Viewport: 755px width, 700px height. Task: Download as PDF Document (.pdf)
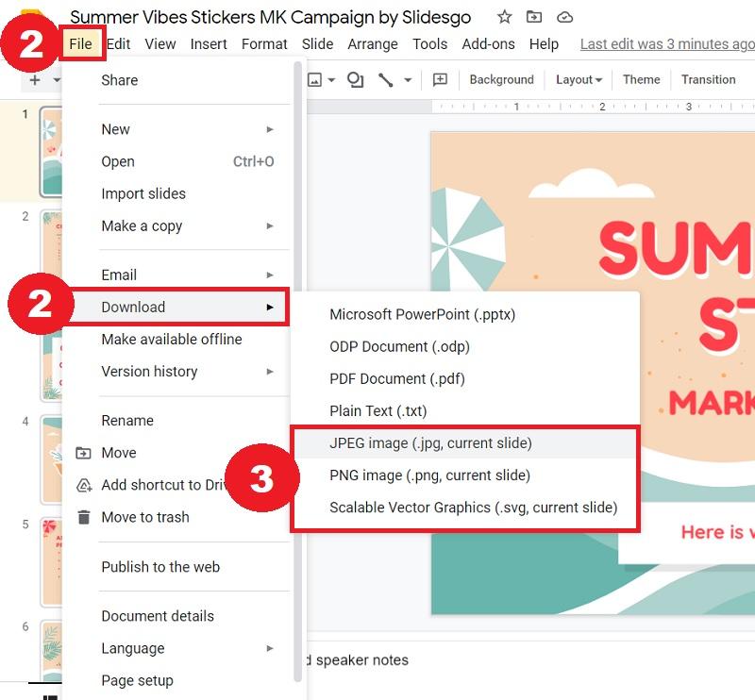point(465,379)
